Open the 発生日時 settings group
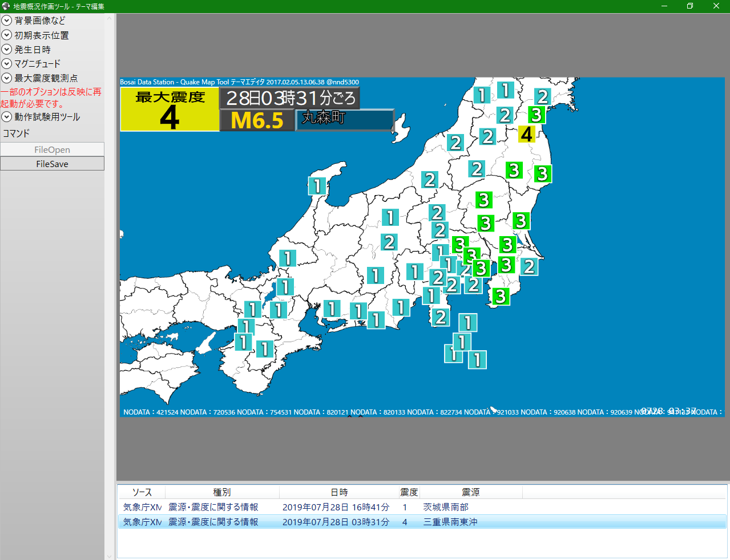The height and width of the screenshot is (560, 730). [x=7, y=50]
